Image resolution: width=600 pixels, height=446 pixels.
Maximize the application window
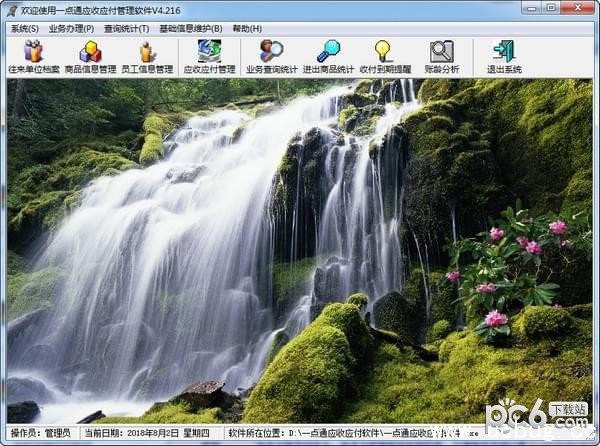[x=553, y=9]
